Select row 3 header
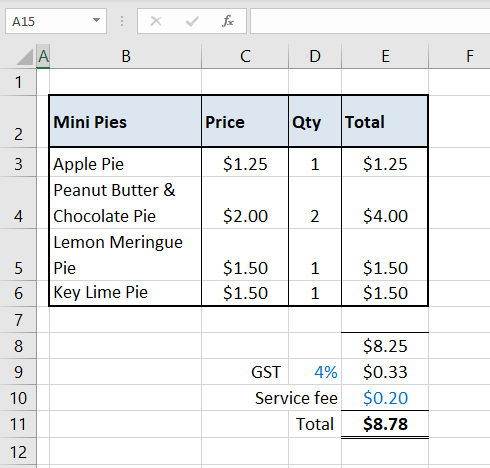Screen dimensions: 490x468 coord(18,162)
